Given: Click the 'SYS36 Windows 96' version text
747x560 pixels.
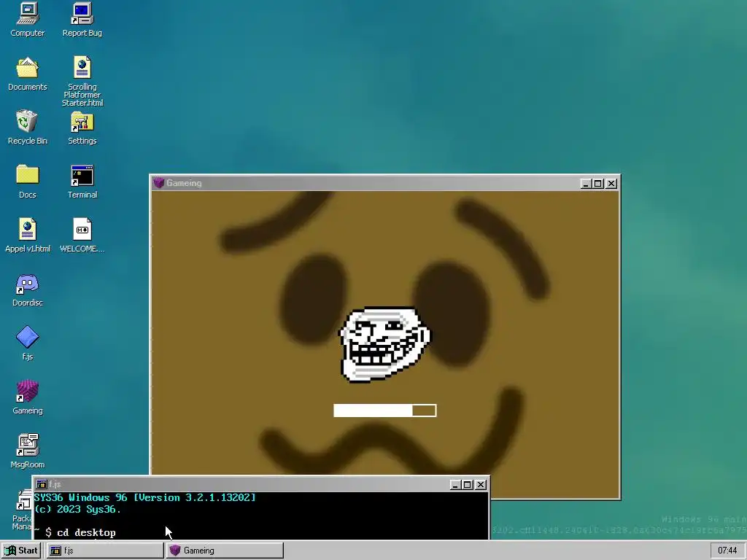Looking at the screenshot, I should (x=145, y=497).
